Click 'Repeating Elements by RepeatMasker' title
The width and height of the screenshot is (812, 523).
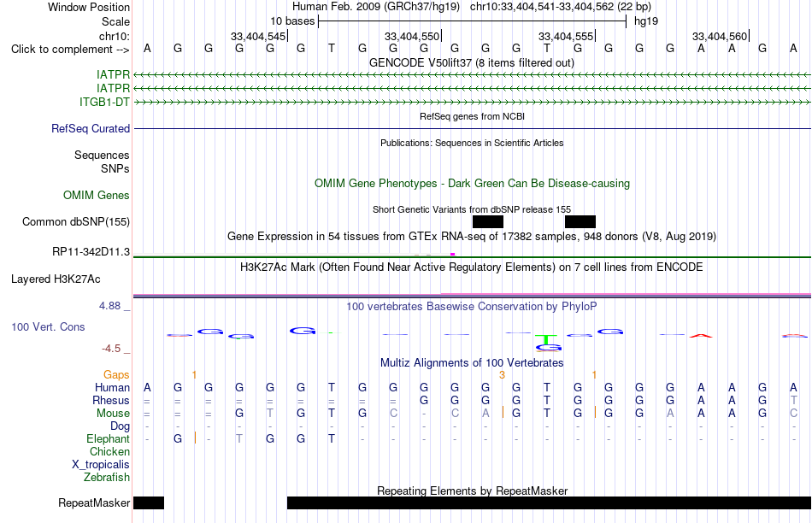click(x=473, y=491)
